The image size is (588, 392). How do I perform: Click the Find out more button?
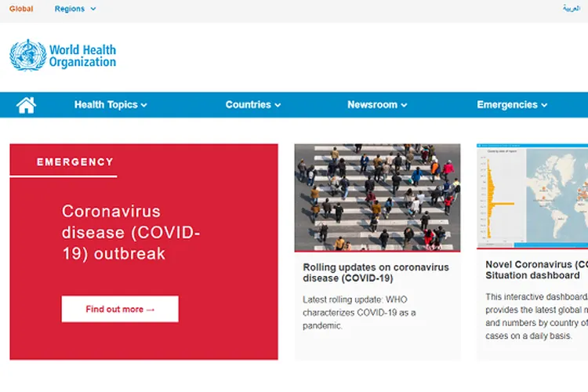(120, 309)
